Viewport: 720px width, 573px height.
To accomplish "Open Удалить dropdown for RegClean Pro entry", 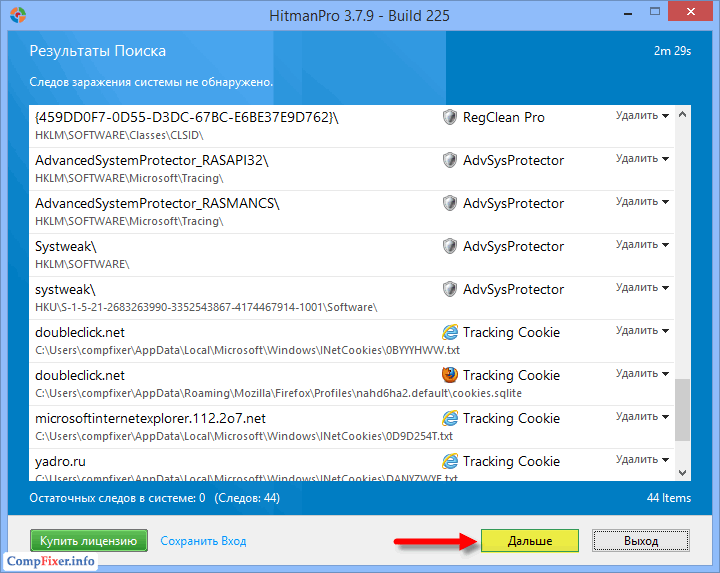I will [642, 116].
